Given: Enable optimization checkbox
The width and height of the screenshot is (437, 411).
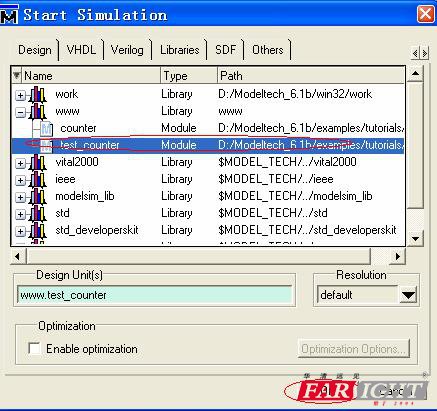Looking at the screenshot, I should click(x=34, y=349).
